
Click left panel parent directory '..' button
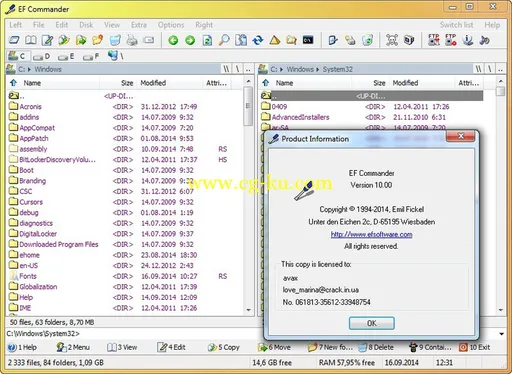[248, 69]
